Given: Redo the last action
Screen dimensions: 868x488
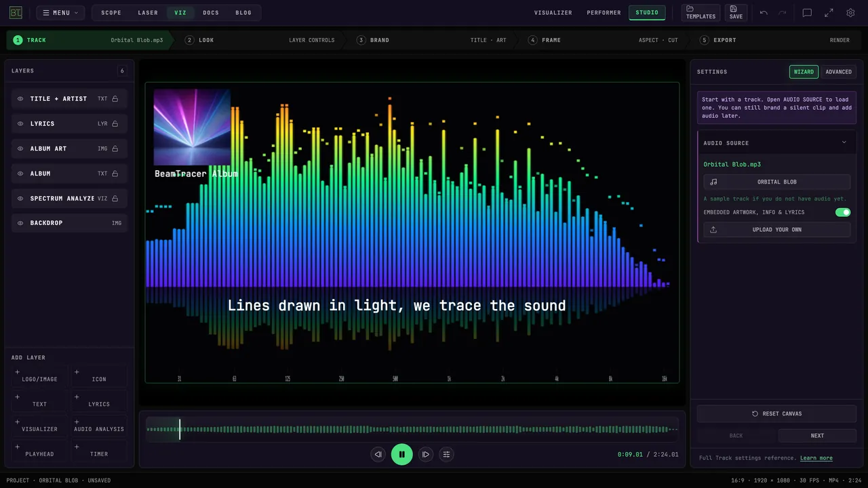Looking at the screenshot, I should pyautogui.click(x=783, y=13).
